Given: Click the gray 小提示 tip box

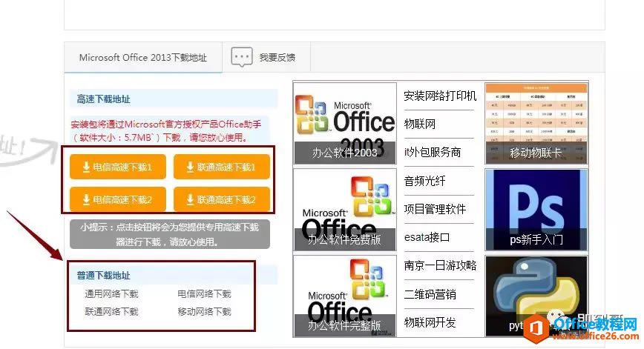Looking at the screenshot, I should (x=170, y=234).
